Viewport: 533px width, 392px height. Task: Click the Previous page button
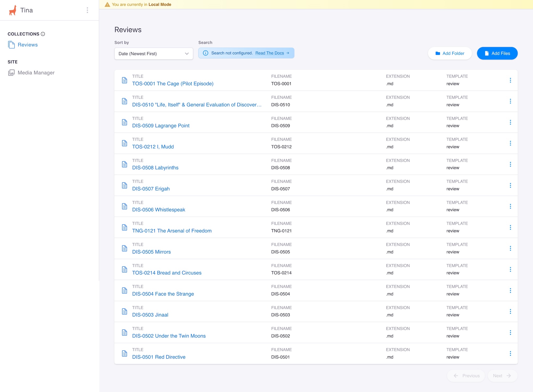pyautogui.click(x=466, y=376)
